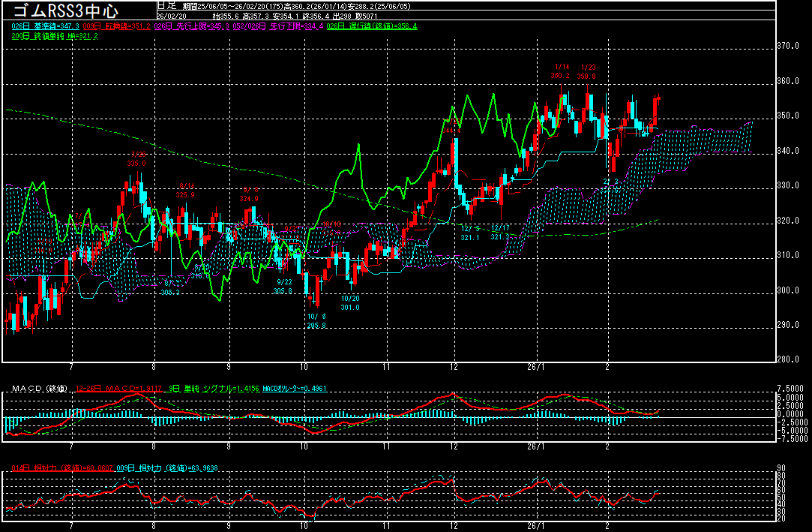The image size is (812, 532).
Task: Select the 10/8 low marker at 295.8
Action: (317, 320)
